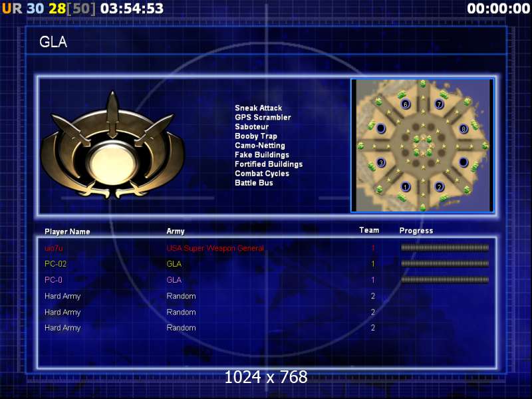Click the Camo-Netting ability
The image size is (532, 399).
point(260,145)
